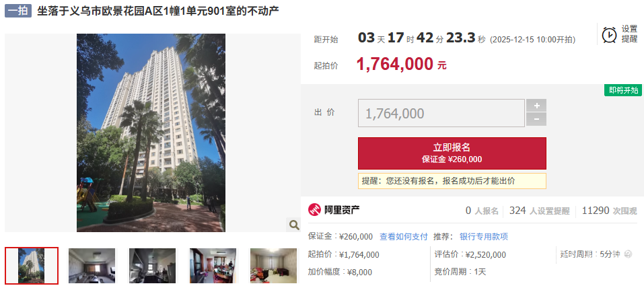Screen dimensions: 644x290
Task: Select the fifth bedroom thumbnail
Action: [x=273, y=266]
